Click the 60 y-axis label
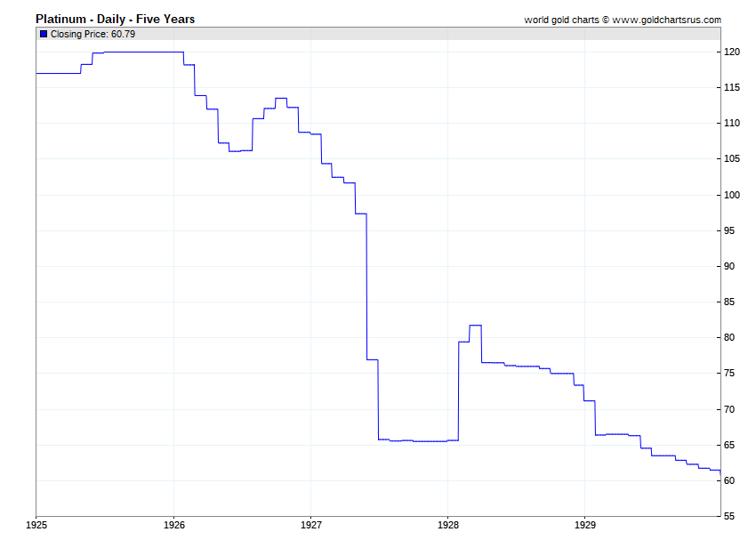 (729, 481)
